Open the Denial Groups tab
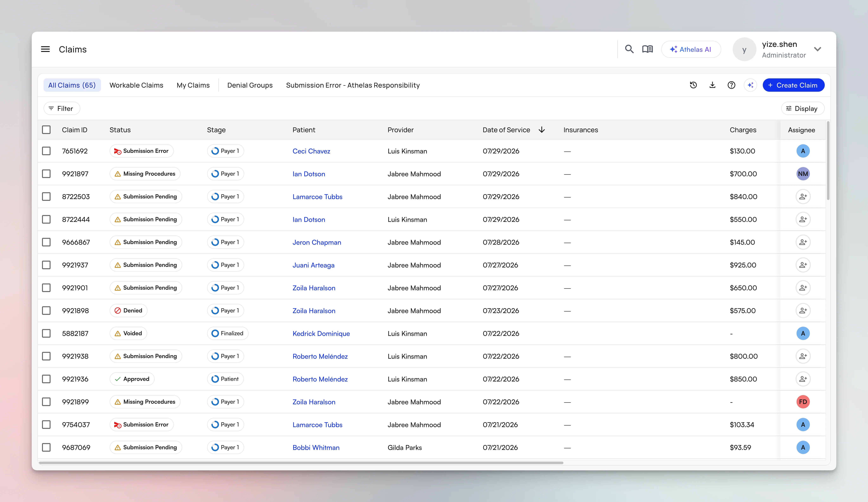The image size is (868, 502). click(x=250, y=85)
